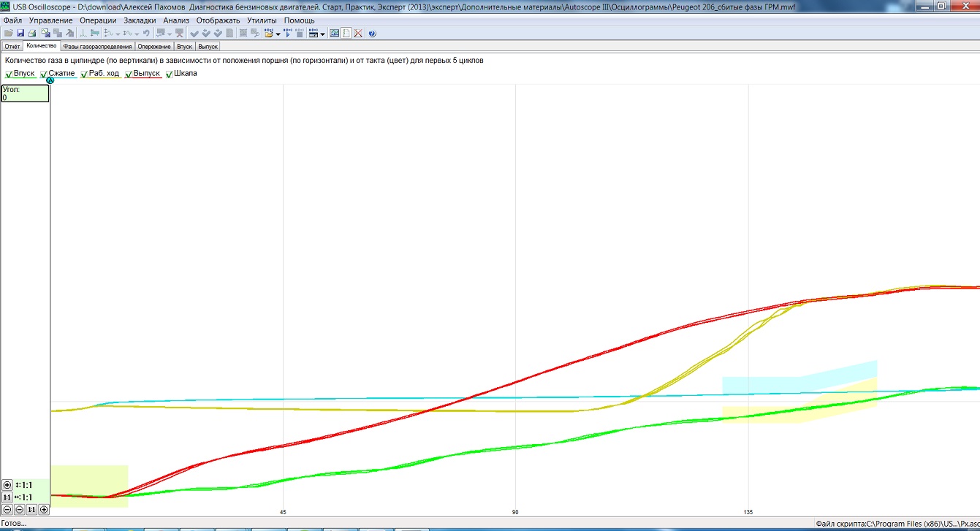Toggle the Сжатие stroke checkbox

tap(44, 75)
